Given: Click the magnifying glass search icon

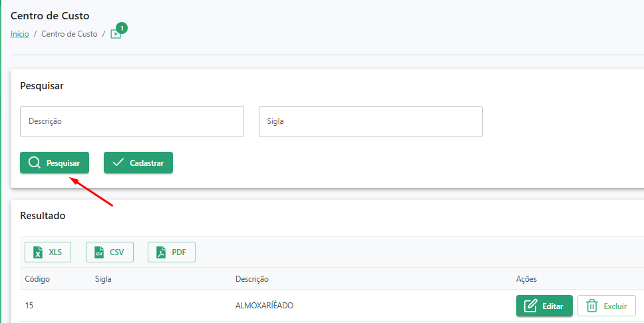Looking at the screenshot, I should (35, 162).
